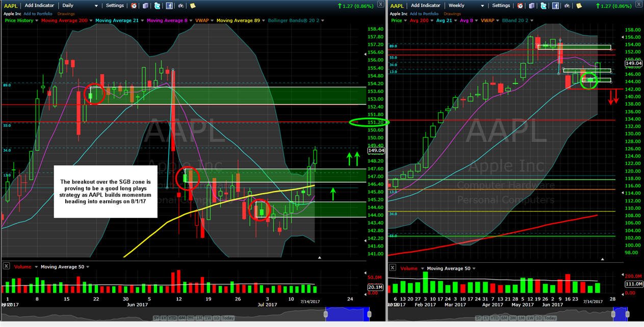Screen dimensions: 644x327
Task: Share the weekly chart on Facebook
Action: click(555, 6)
